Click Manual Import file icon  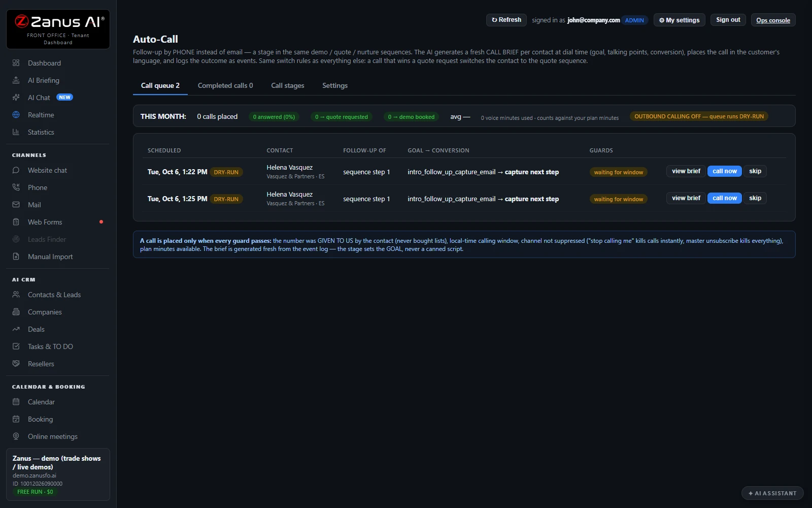point(16,257)
